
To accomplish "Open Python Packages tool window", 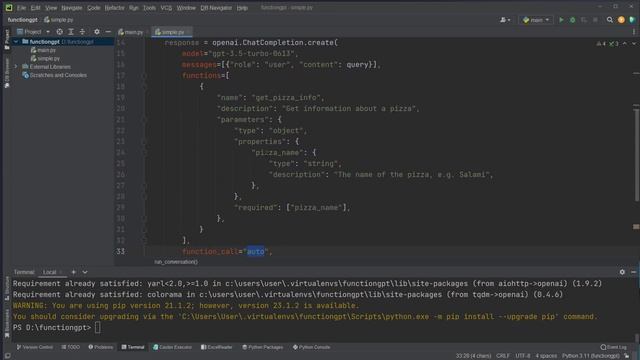I will [x=262, y=347].
